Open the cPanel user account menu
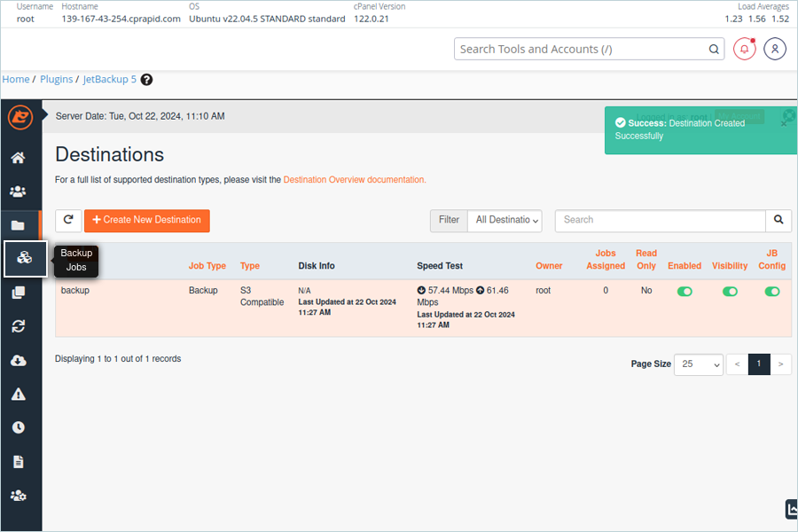 point(775,49)
